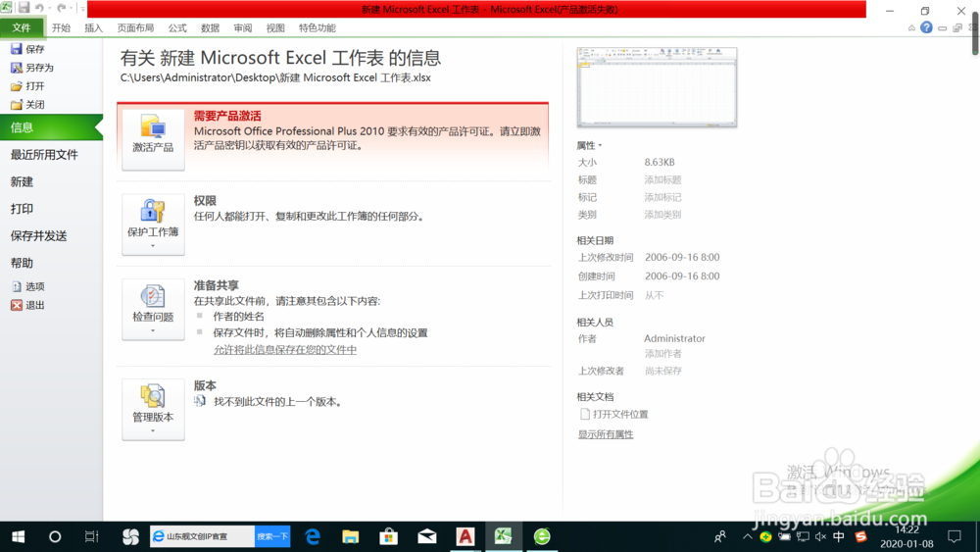Click the 添加标记 field
980x552 pixels.
click(662, 197)
